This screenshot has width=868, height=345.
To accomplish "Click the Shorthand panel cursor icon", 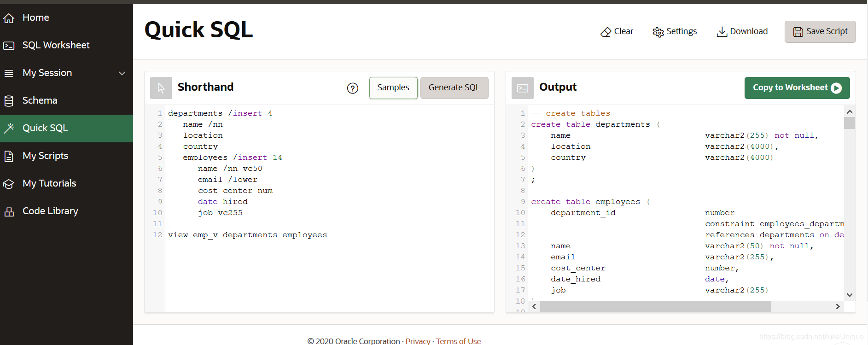I will (161, 88).
